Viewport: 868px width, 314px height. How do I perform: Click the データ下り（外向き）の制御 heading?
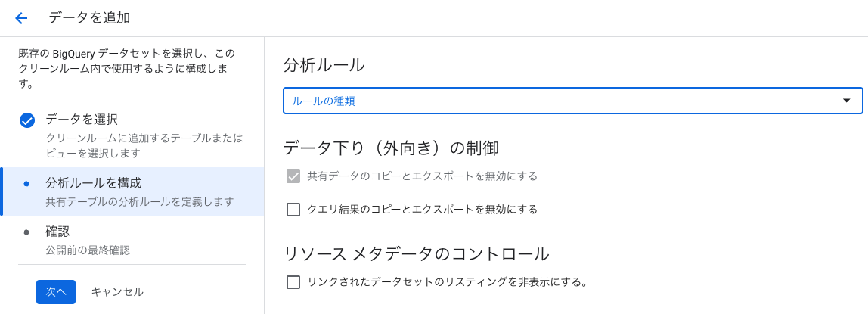(x=391, y=148)
